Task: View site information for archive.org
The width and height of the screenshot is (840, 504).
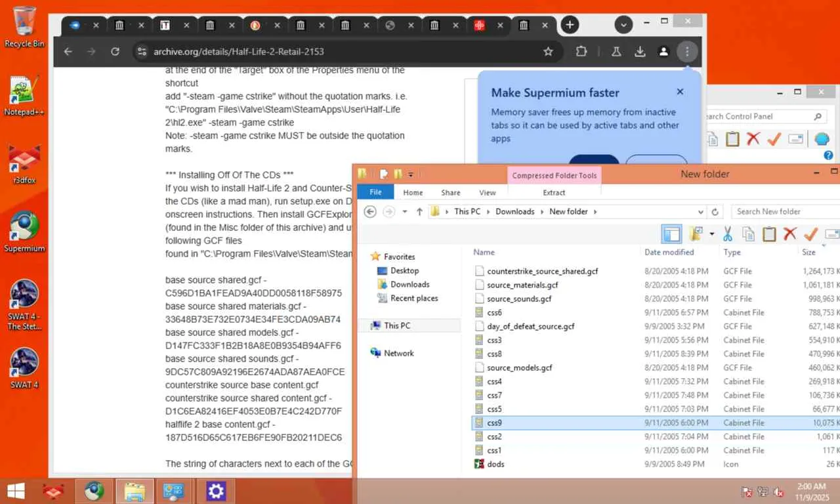Action: [x=140, y=51]
